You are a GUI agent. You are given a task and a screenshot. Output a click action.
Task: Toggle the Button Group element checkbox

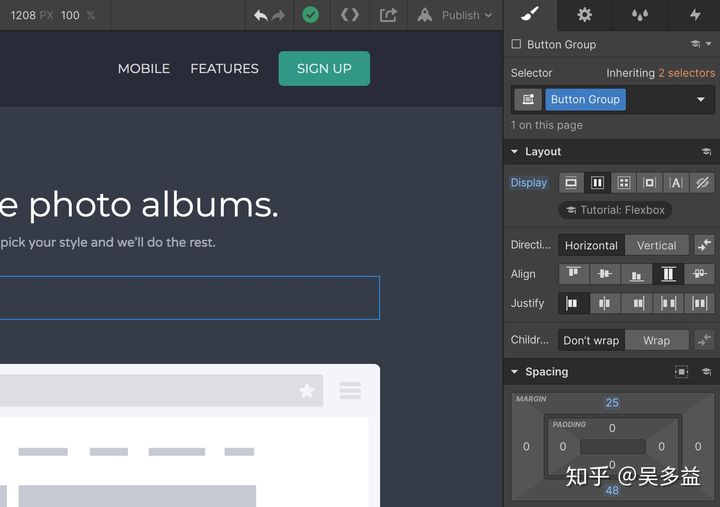tap(516, 44)
